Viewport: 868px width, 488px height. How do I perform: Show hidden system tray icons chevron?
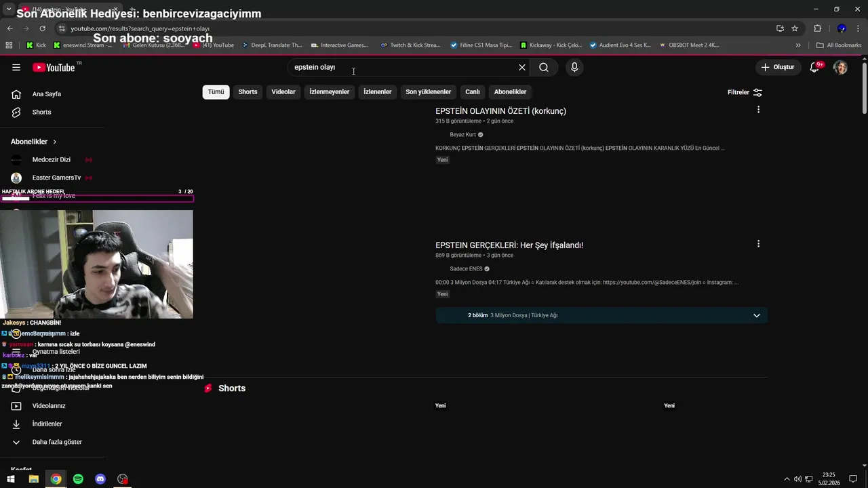point(787,479)
